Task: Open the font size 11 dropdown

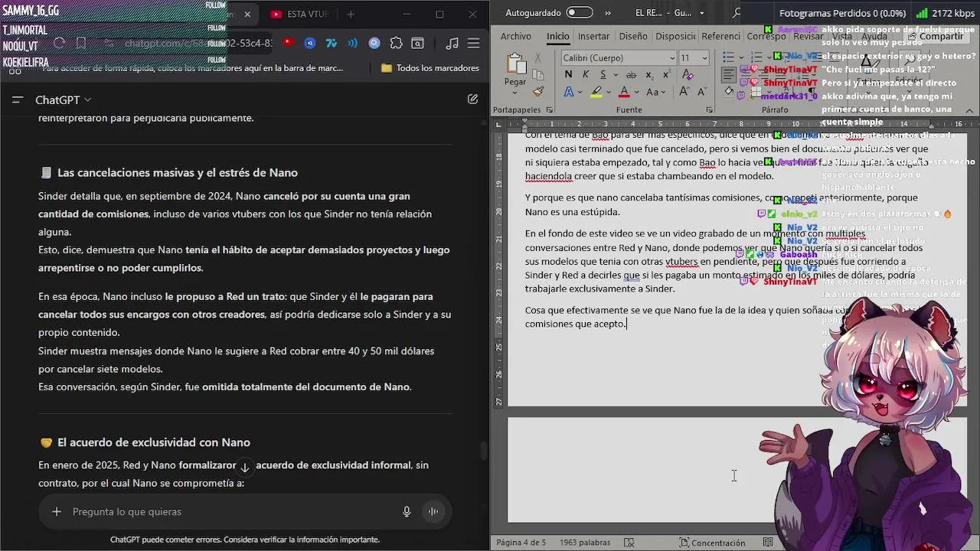Action: click(x=704, y=58)
